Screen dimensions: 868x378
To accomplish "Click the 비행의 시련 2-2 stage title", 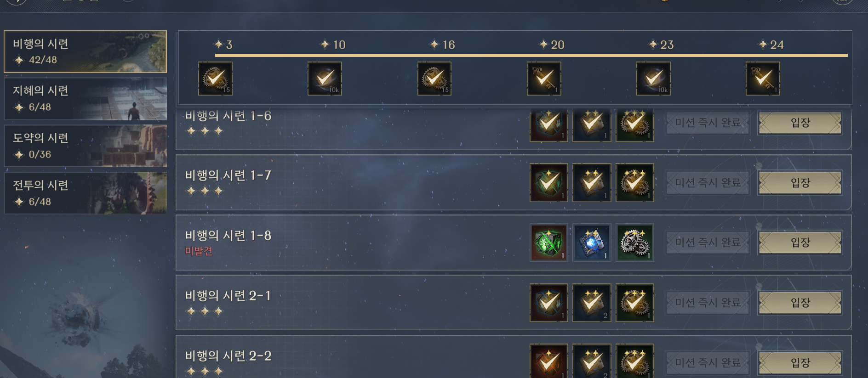I will tap(228, 356).
